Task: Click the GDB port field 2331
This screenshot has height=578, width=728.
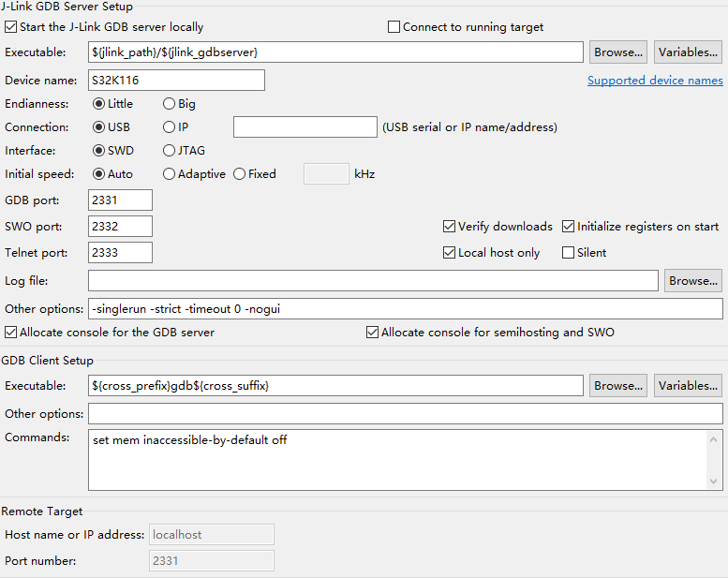Action: [x=120, y=200]
